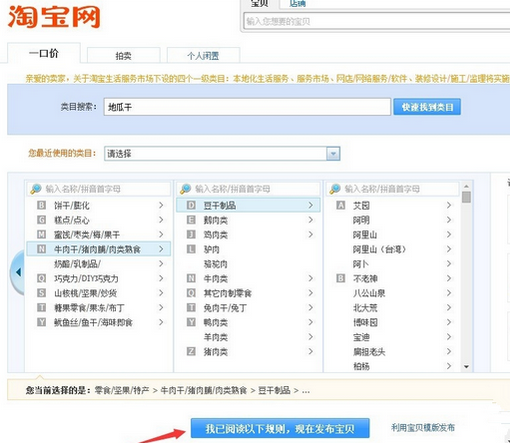510x443 pixels.
Task: Choose brand 阿里山（台湾）
Action: (393, 249)
